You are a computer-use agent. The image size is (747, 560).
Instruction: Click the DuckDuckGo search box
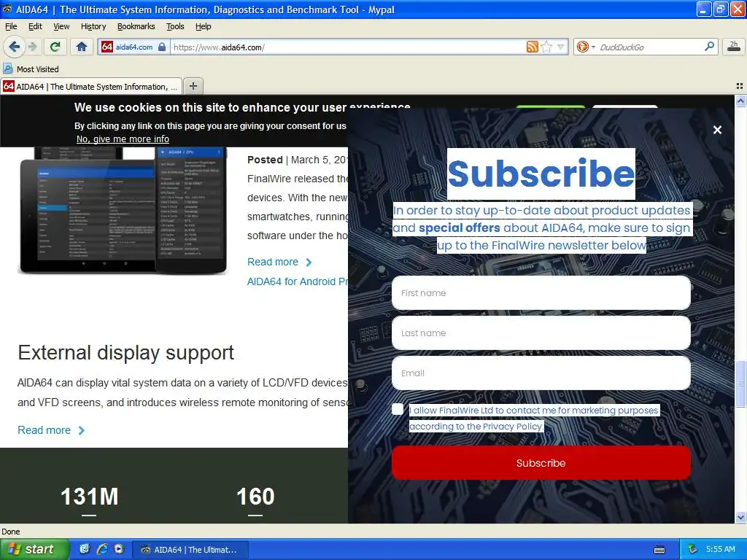pos(648,47)
